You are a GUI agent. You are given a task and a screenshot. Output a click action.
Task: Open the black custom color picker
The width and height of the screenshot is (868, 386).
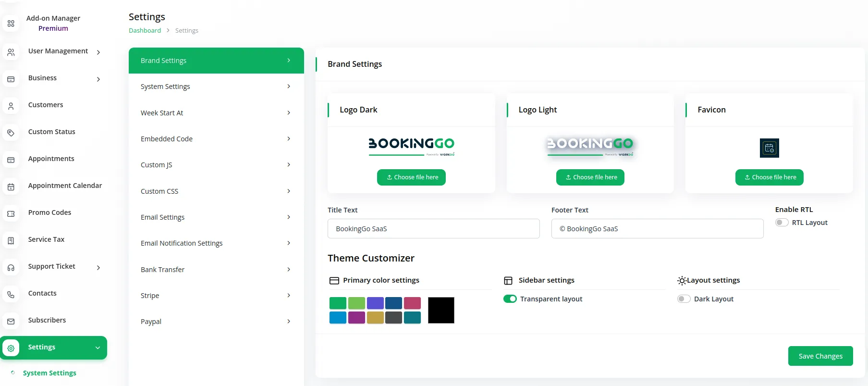(441, 310)
